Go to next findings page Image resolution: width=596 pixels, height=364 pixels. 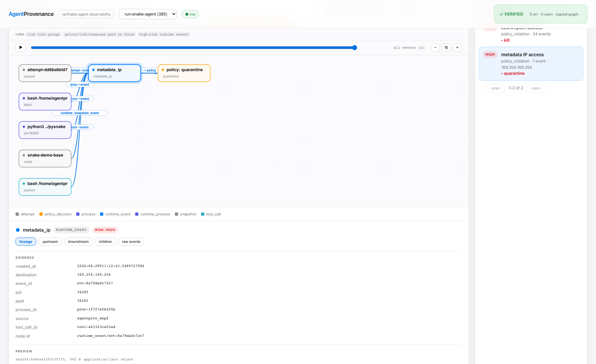click(x=537, y=88)
